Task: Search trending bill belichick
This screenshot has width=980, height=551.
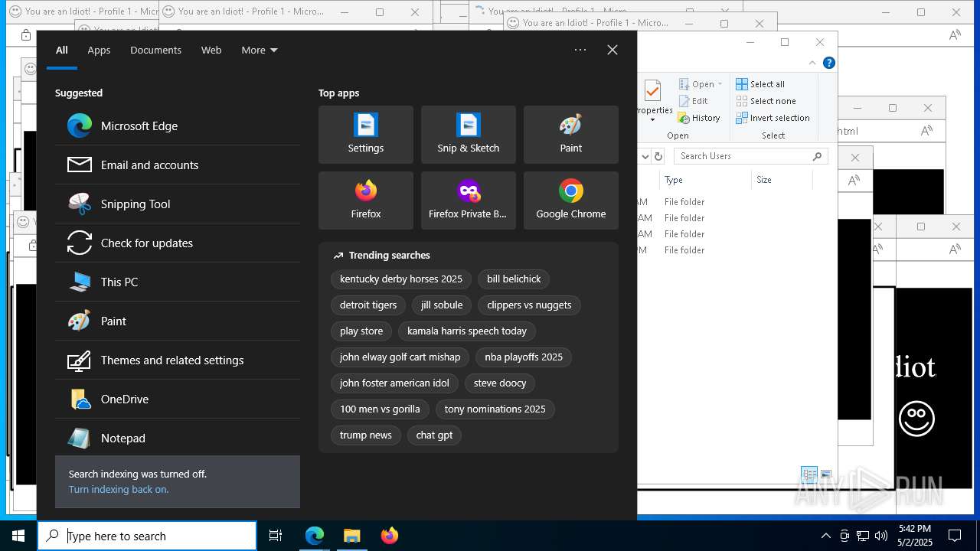Action: 514,279
